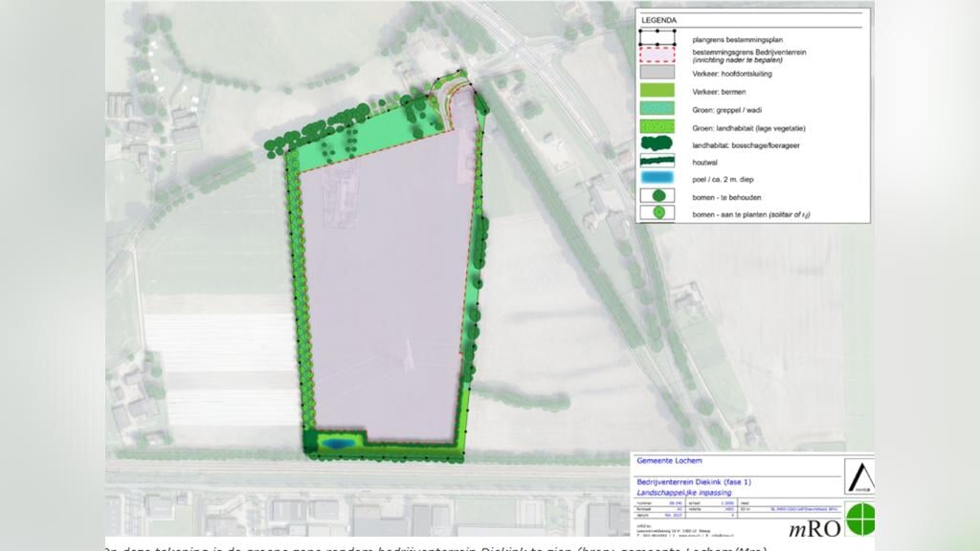Click the 'houtwal' legend label
Screen dimensions: 980x551
coord(704,163)
